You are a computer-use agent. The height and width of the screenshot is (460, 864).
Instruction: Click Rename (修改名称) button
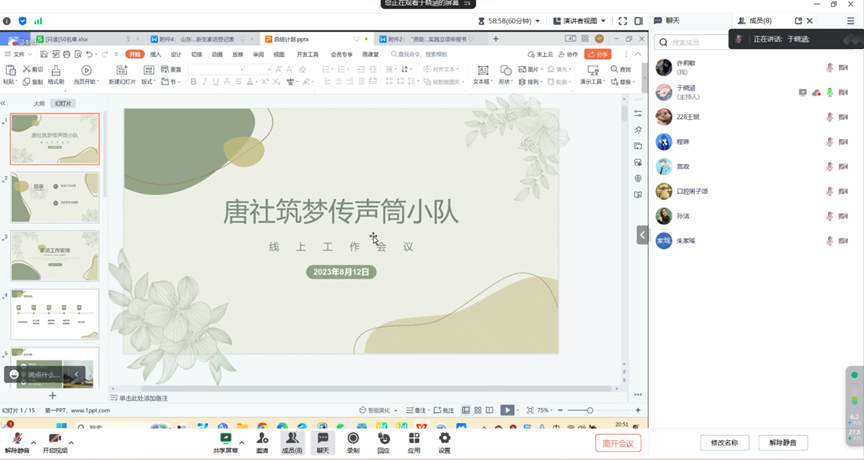point(724,442)
